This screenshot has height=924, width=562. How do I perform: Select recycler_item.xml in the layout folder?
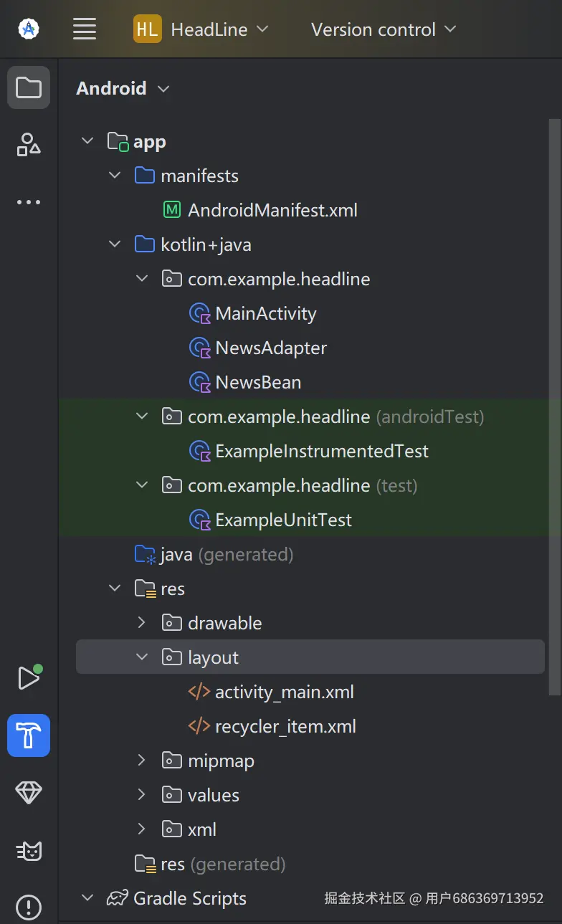[x=285, y=727]
